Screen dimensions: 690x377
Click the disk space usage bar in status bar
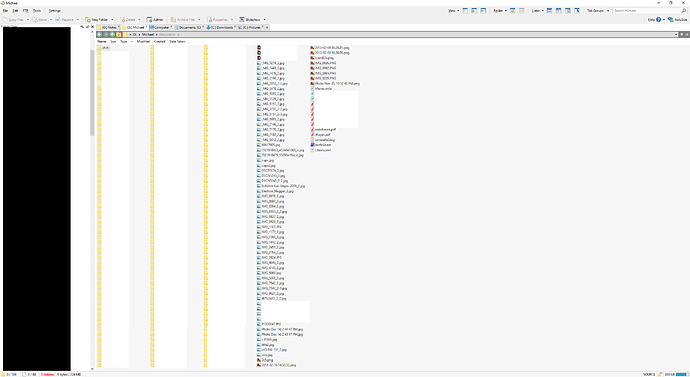tap(682, 374)
